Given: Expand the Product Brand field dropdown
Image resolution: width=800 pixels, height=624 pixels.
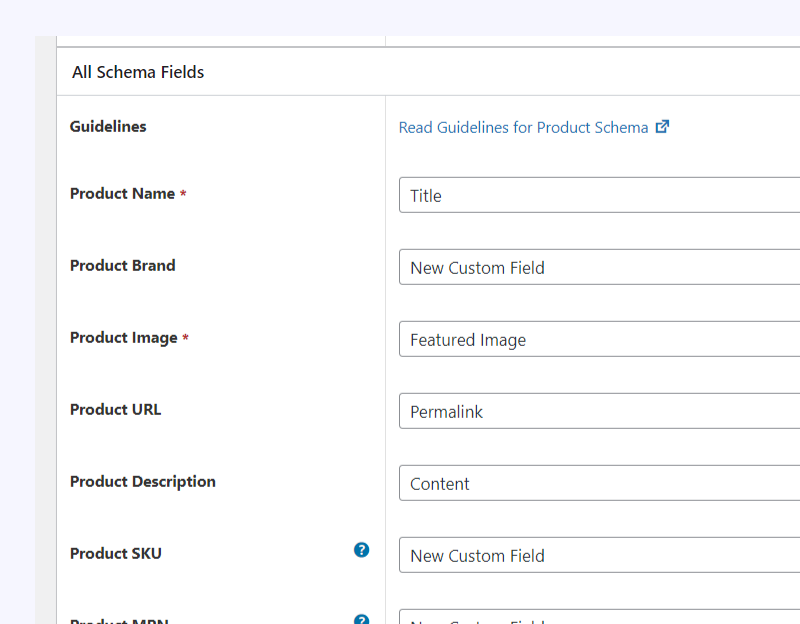Looking at the screenshot, I should [600, 268].
